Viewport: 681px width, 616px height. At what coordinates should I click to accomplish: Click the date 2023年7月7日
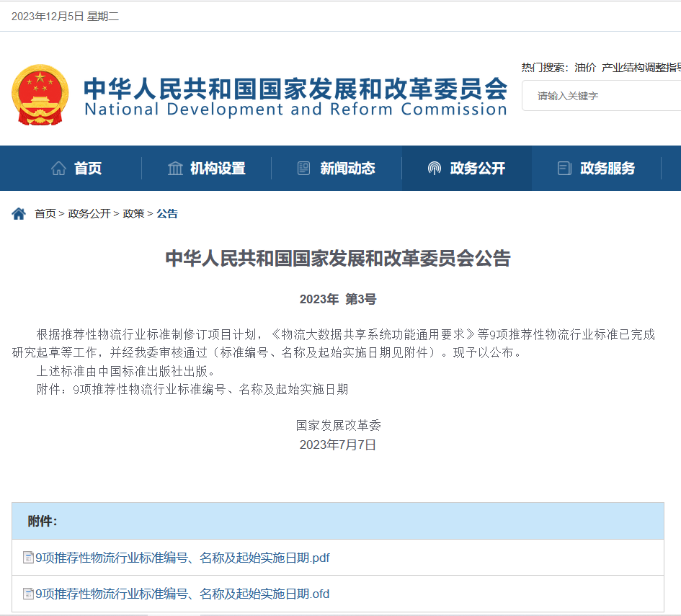click(337, 445)
